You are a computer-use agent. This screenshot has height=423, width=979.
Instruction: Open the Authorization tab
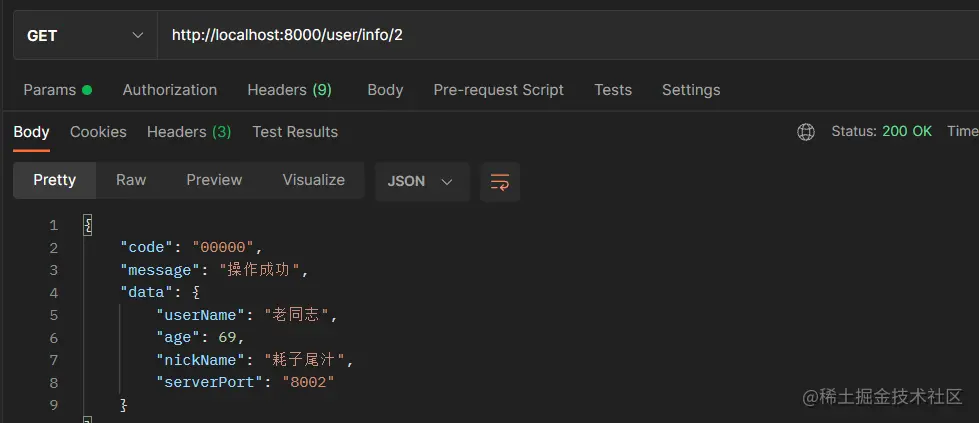[170, 90]
